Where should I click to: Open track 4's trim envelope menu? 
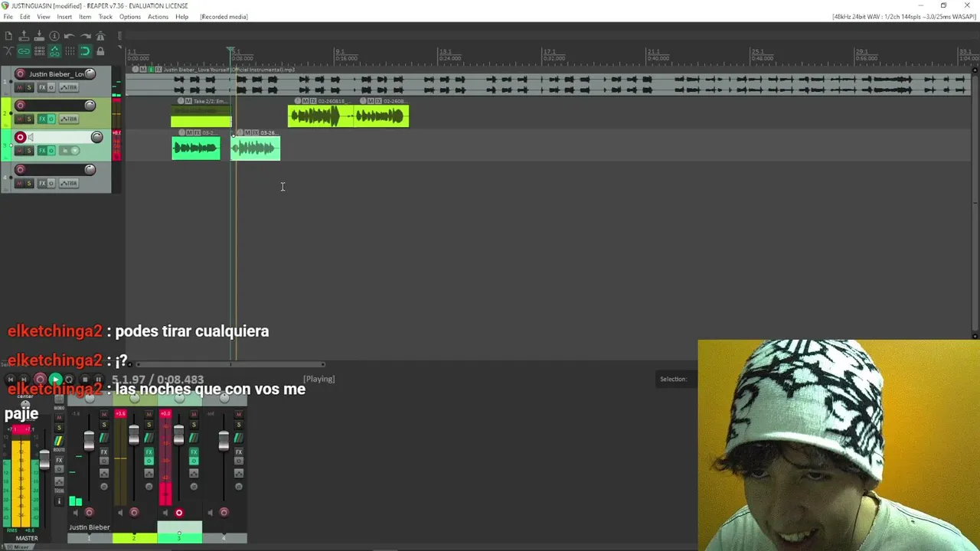point(69,183)
